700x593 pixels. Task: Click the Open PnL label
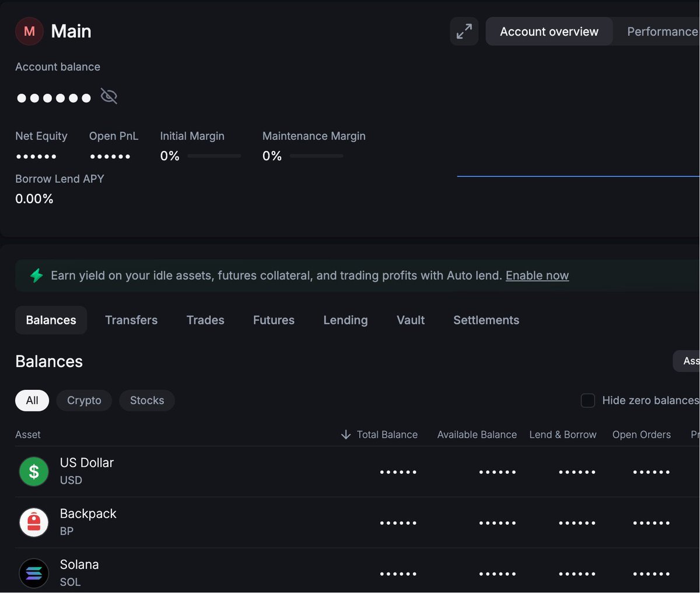114,135
